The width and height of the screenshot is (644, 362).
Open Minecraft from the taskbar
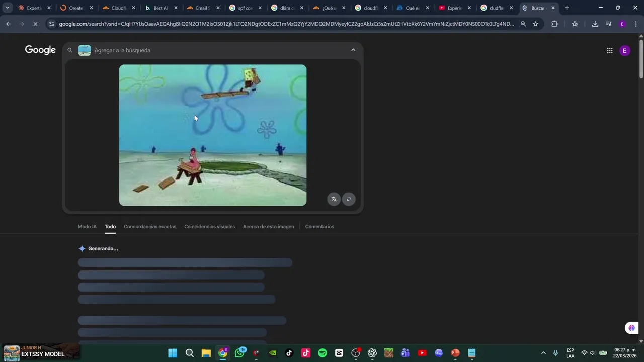(389, 353)
